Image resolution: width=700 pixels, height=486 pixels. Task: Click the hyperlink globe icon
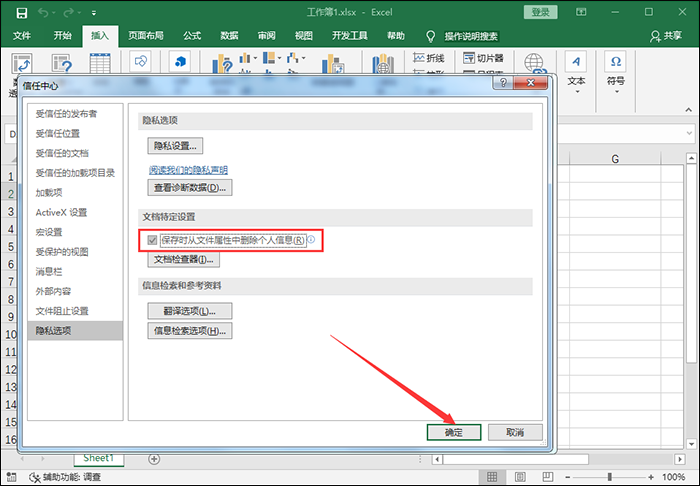(x=534, y=63)
